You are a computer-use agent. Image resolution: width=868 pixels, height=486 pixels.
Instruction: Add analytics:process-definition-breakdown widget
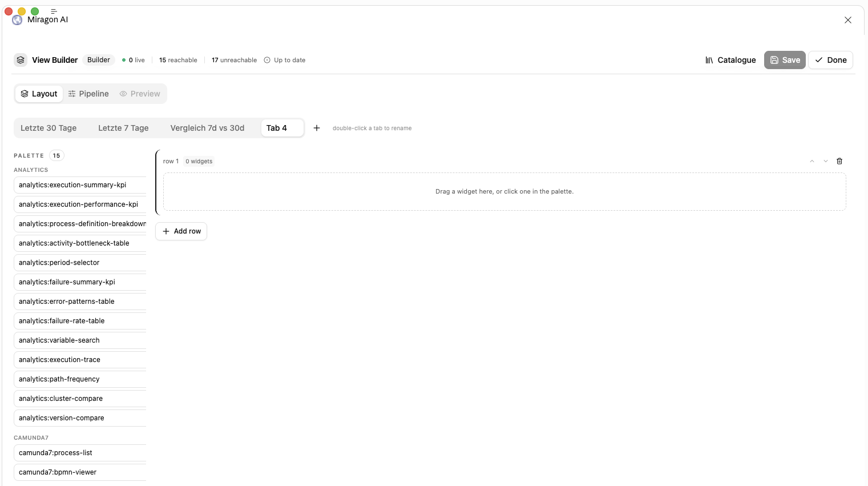[x=80, y=224]
